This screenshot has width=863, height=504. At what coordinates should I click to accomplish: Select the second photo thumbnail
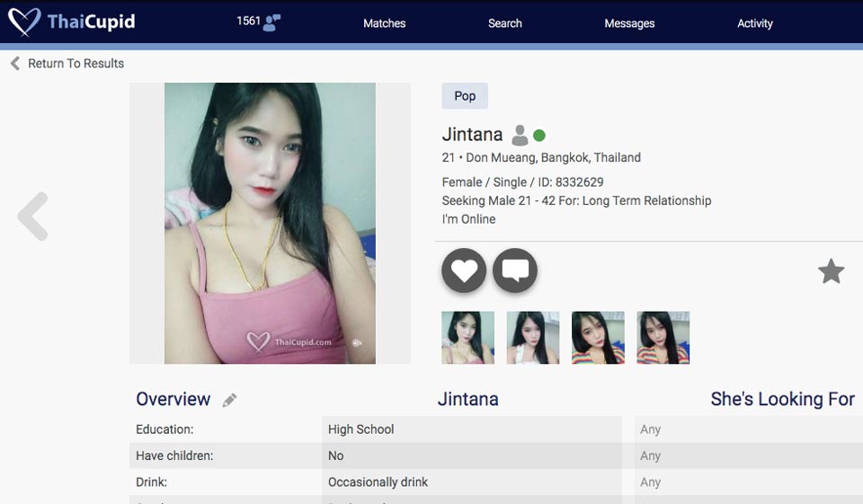click(533, 338)
